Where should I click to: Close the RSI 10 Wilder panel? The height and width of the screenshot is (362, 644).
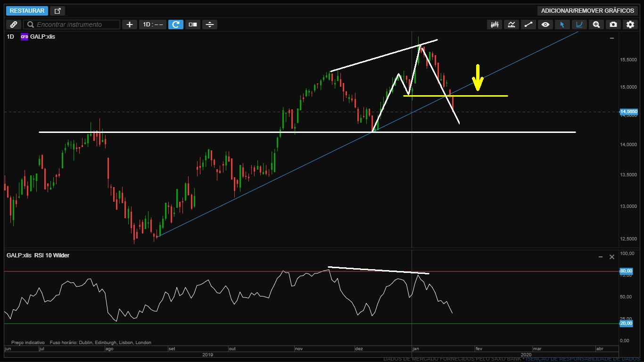pos(612,257)
